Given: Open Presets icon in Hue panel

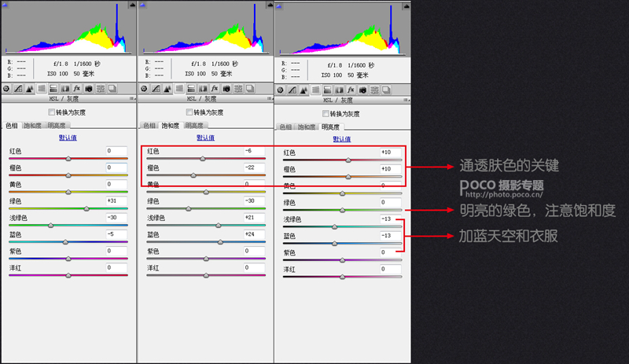Looking at the screenshot, I should pos(101,89).
